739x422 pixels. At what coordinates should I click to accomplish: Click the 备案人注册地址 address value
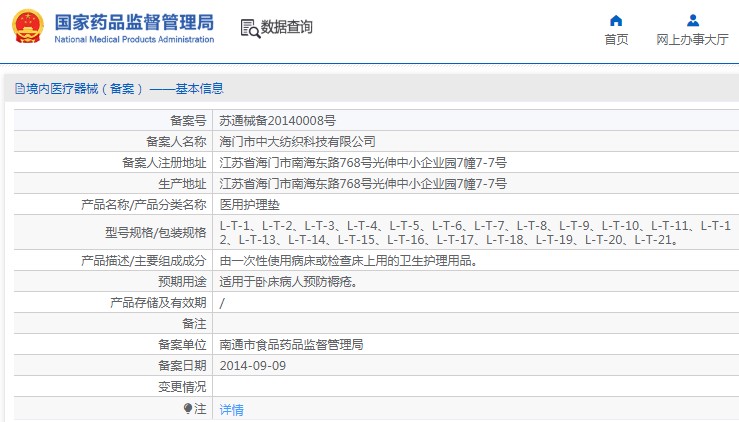pyautogui.click(x=363, y=163)
